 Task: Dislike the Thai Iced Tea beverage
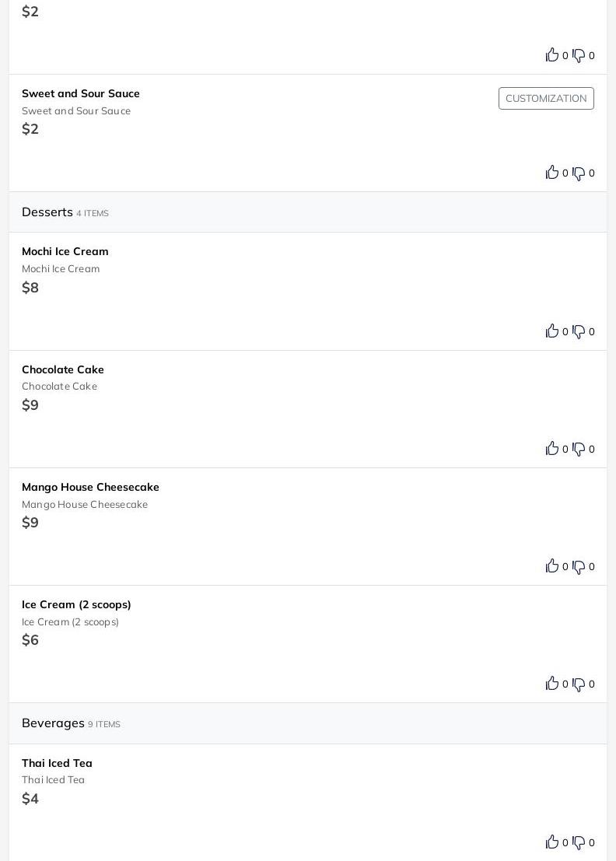tap(579, 843)
